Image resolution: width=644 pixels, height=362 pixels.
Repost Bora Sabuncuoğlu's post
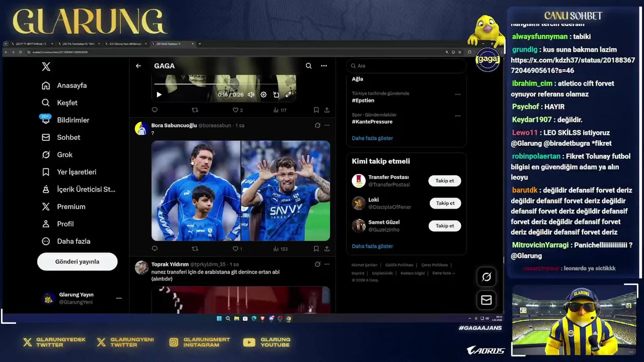pyautogui.click(x=195, y=248)
